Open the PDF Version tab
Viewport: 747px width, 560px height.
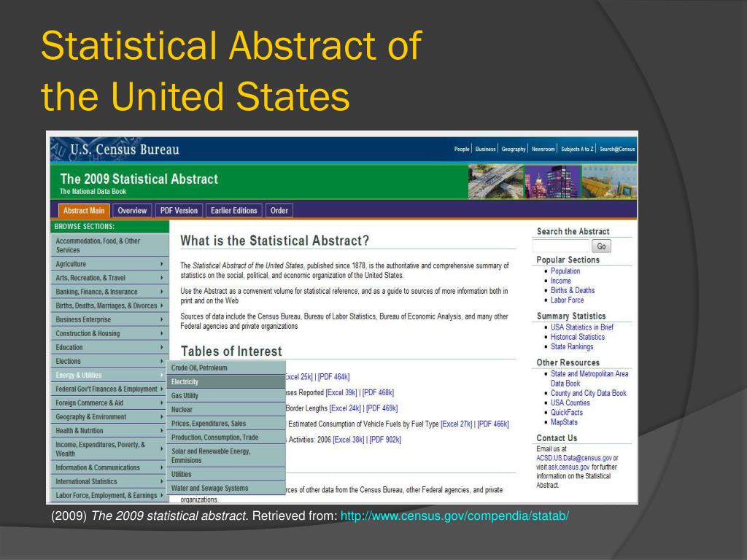point(179,211)
